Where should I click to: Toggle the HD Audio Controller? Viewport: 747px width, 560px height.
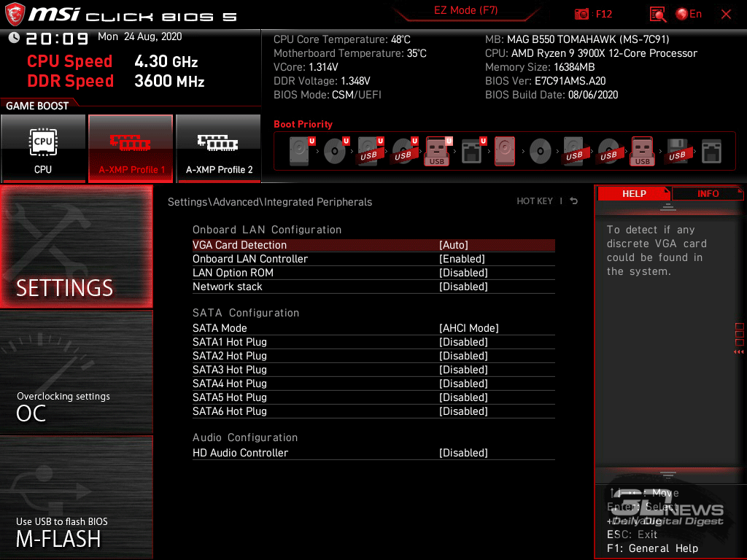373,453
